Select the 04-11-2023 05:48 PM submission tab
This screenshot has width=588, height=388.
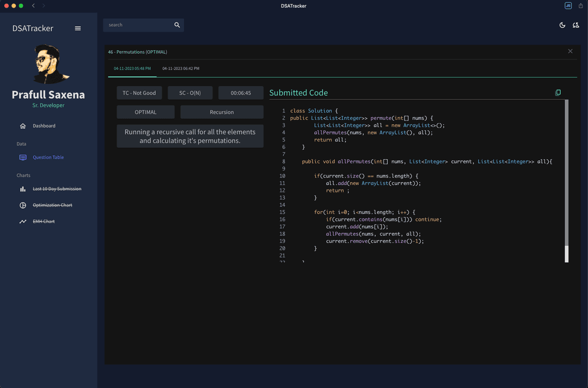coord(132,69)
